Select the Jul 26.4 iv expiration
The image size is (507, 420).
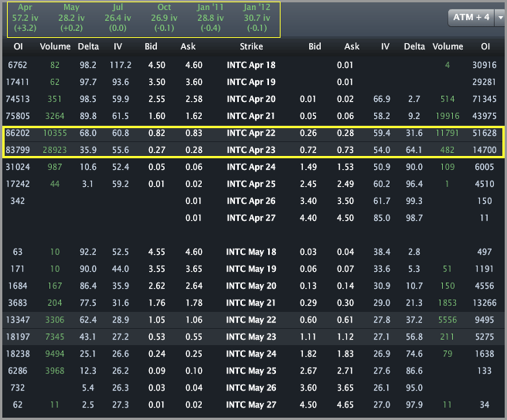point(117,18)
